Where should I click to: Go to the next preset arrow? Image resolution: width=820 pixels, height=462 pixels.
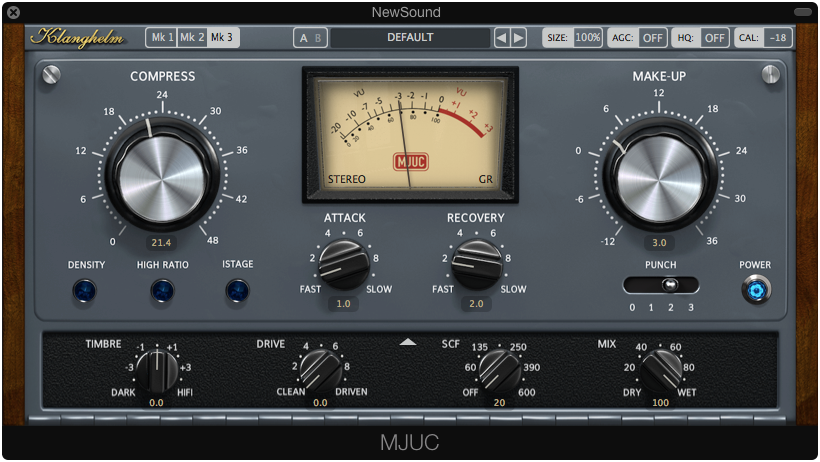[x=518, y=38]
